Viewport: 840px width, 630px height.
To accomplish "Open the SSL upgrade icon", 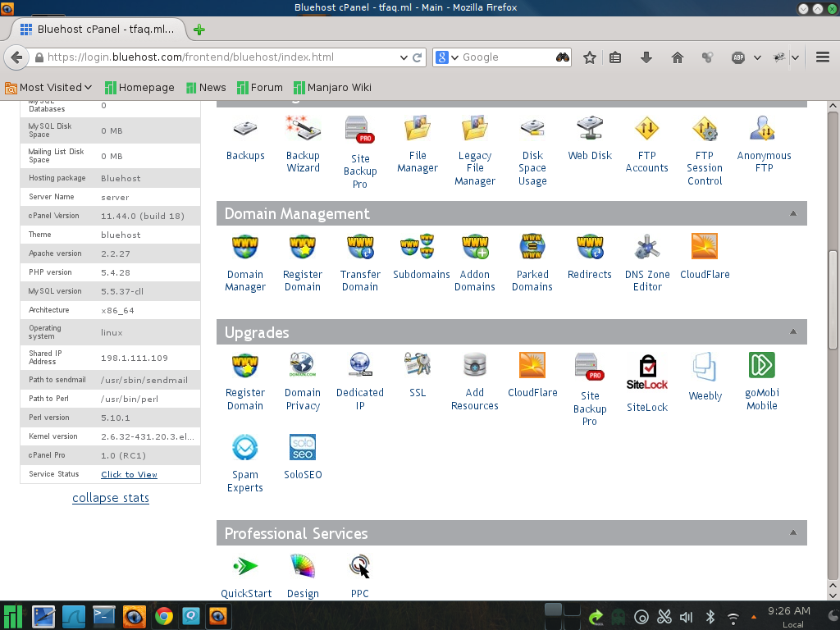I will pos(418,365).
